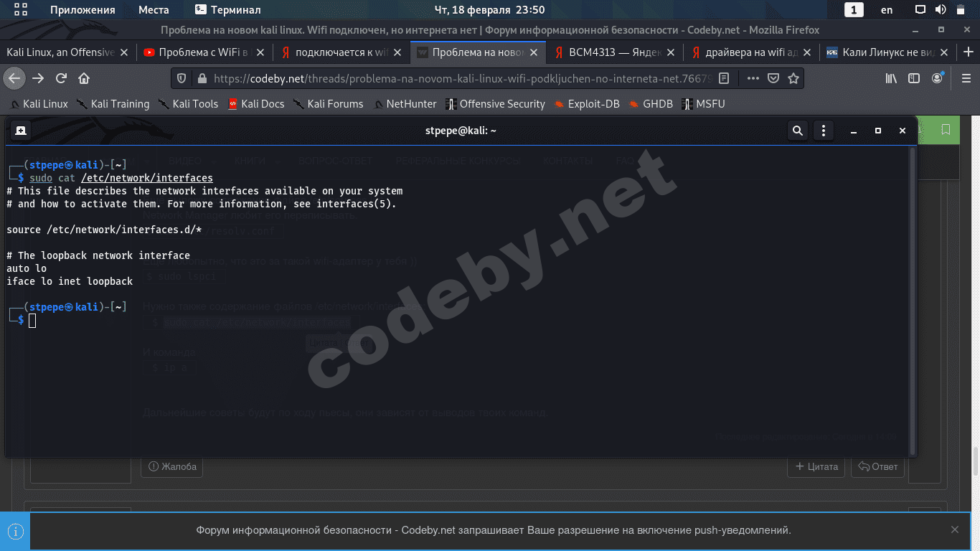Image resolution: width=980 pixels, height=551 pixels.
Task: Open the NetHunter bookmark
Action: coord(405,104)
